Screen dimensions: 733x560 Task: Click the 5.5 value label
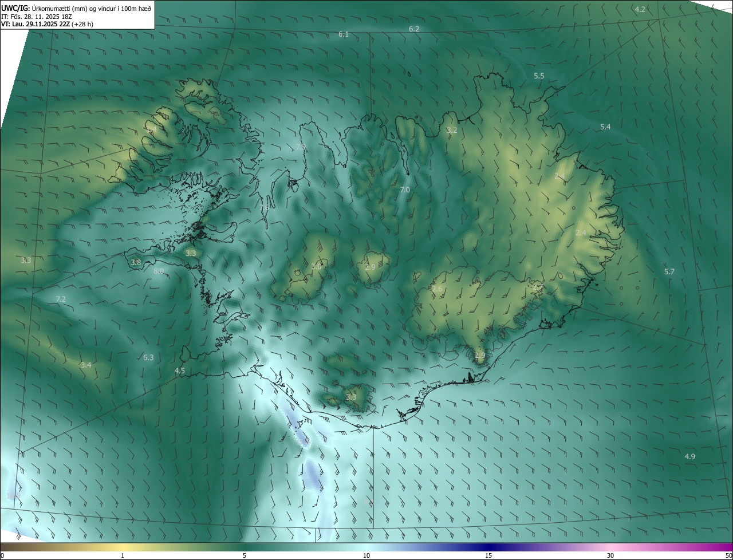tap(539, 76)
